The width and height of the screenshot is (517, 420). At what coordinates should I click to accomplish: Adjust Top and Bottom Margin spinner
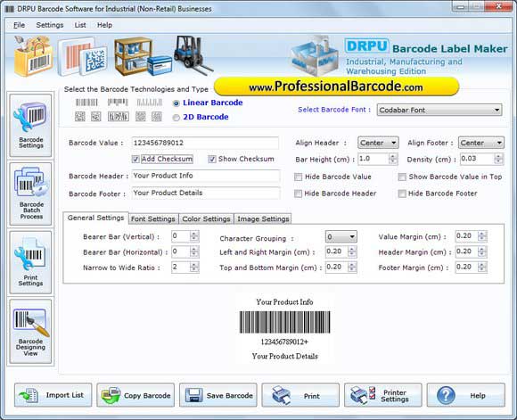352,268
